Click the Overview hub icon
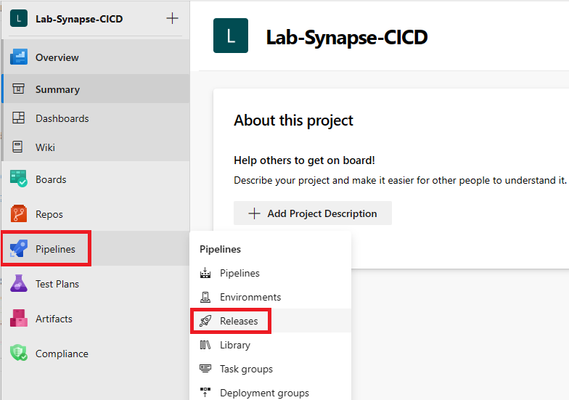This screenshot has width=569, height=400. 19,57
